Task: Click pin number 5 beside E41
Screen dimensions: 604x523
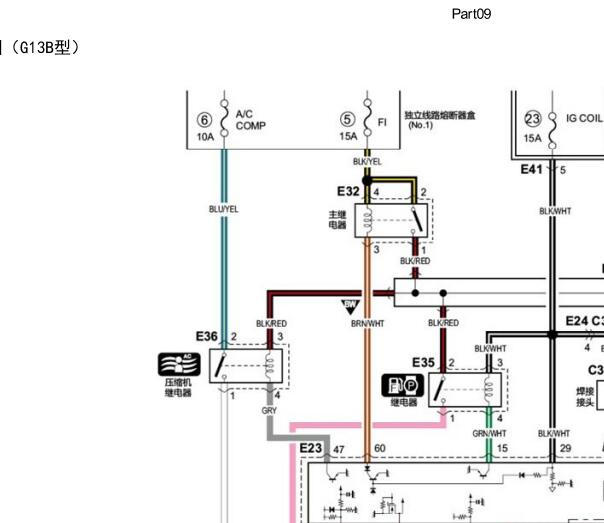Action: [x=563, y=170]
